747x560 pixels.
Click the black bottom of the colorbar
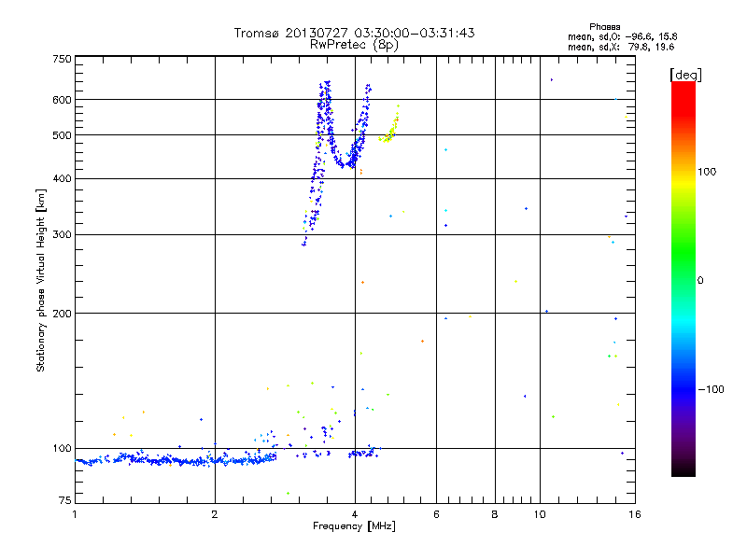[x=684, y=469]
